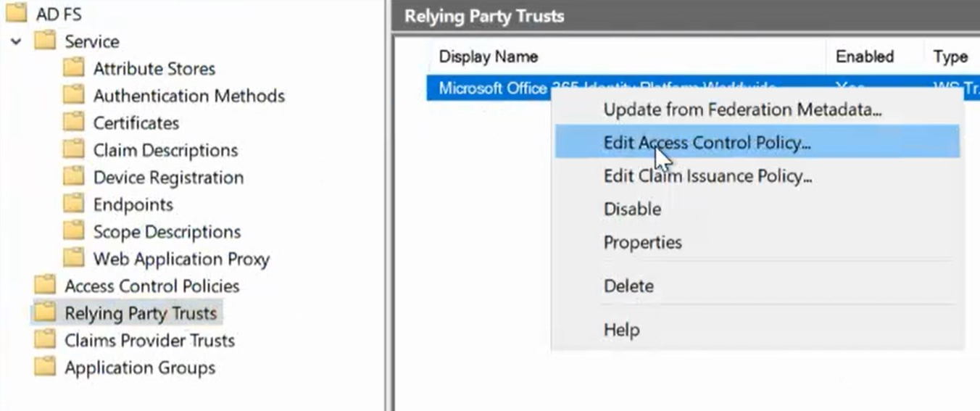This screenshot has height=411, width=980.
Task: Click the Web Application Proxy folder icon
Action: pos(73,259)
